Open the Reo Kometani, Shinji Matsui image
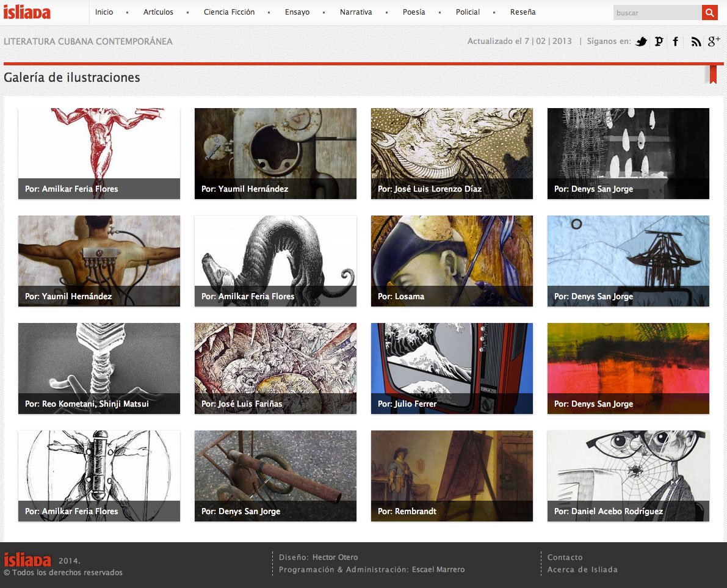Image resolution: width=727 pixels, height=588 pixels. [x=99, y=369]
